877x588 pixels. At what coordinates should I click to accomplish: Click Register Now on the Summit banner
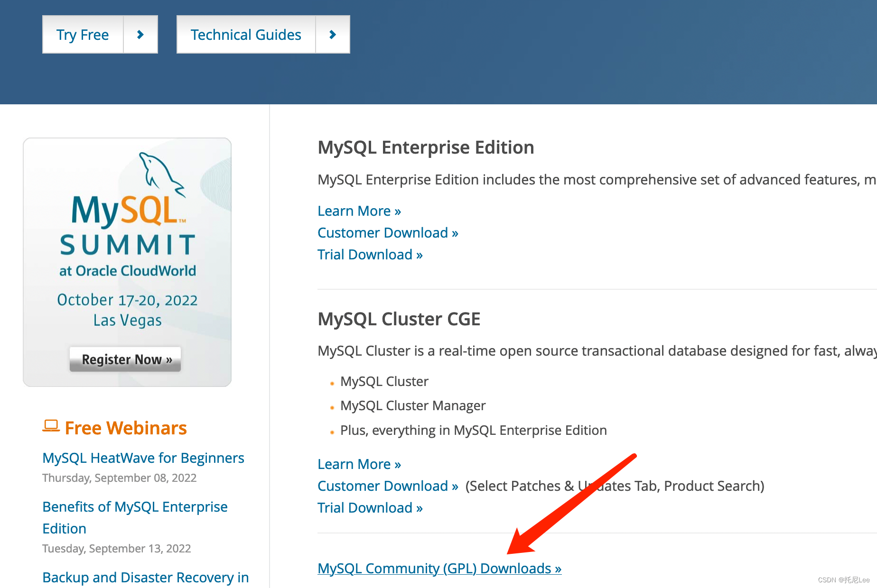(125, 359)
